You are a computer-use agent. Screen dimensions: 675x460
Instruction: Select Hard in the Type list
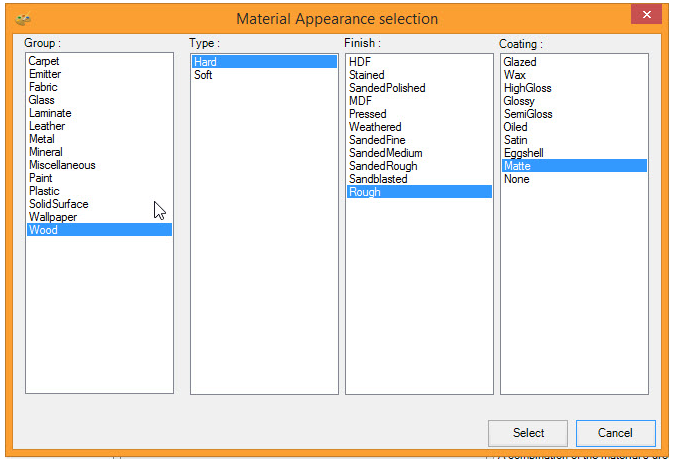tap(205, 62)
